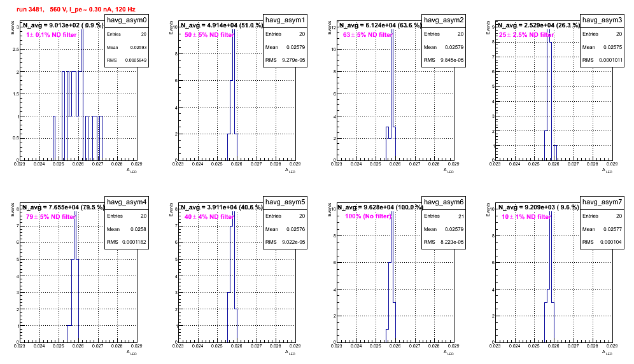Click RMS 9.022e-05 in havg_asym5 stats
634x364 pixels.
point(285,242)
